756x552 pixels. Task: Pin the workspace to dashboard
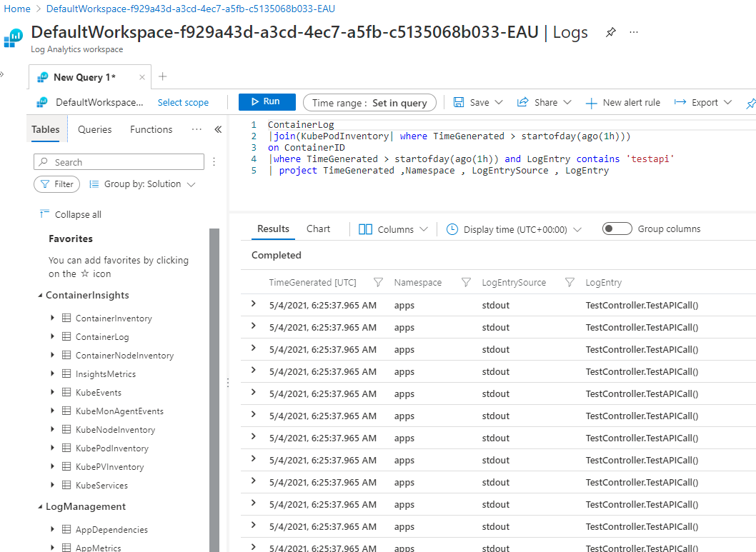610,33
